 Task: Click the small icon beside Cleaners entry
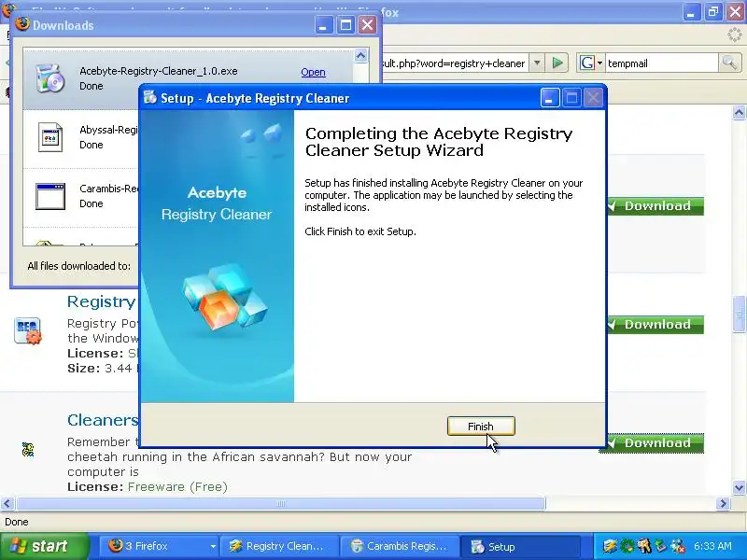pos(28,449)
